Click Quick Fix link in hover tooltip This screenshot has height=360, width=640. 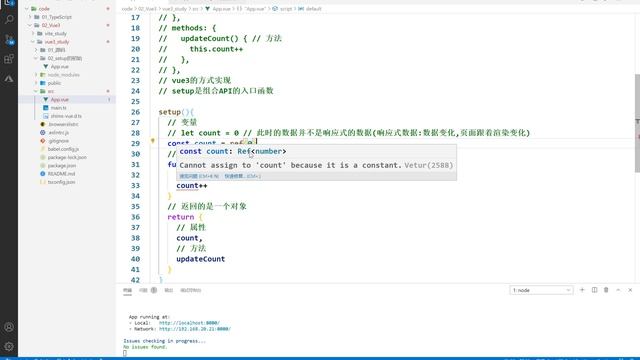[x=242, y=176]
